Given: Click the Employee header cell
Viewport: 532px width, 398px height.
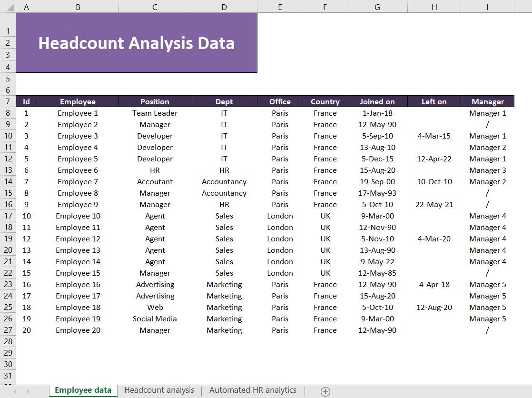Looking at the screenshot, I should pyautogui.click(x=78, y=101).
